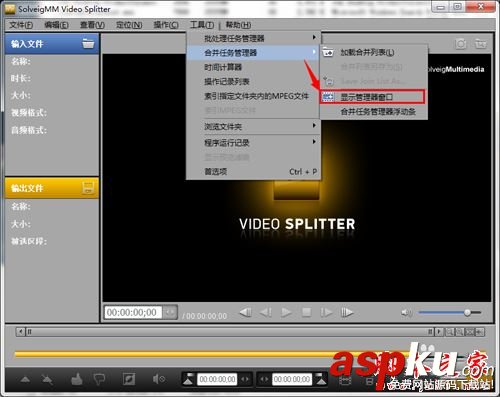Open the 定位(N) menu
Image resolution: width=500 pixels, height=397 pixels.
129,25
